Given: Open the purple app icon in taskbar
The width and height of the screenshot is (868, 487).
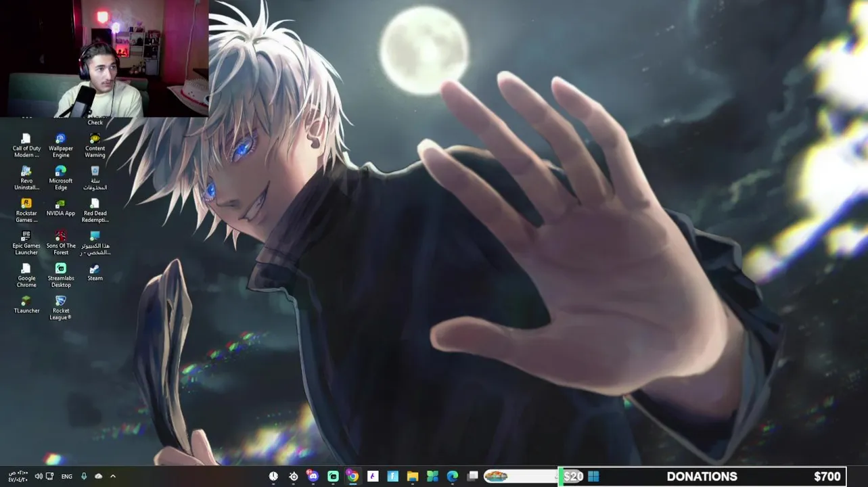Looking at the screenshot, I should pyautogui.click(x=373, y=476).
